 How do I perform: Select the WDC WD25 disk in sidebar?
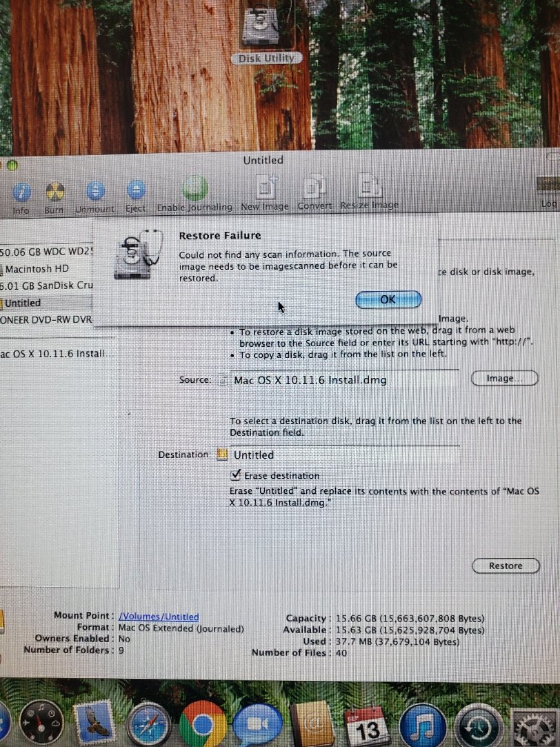(46, 251)
